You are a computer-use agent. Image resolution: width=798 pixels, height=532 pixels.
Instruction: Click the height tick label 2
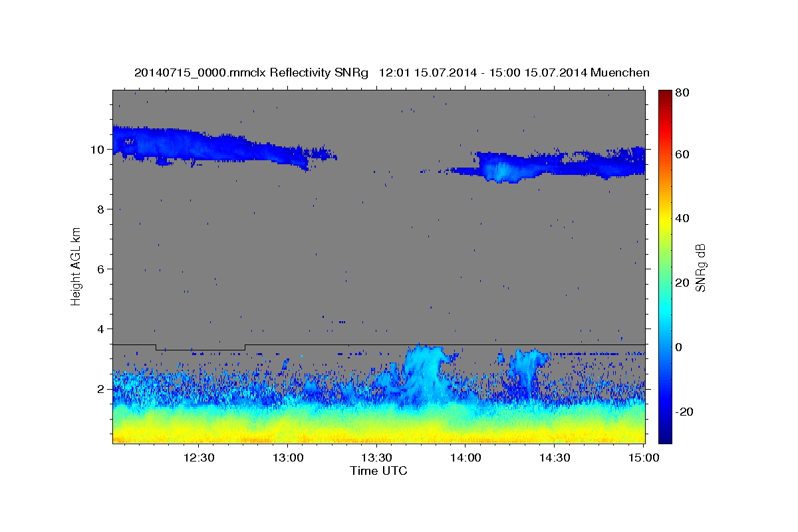101,388
